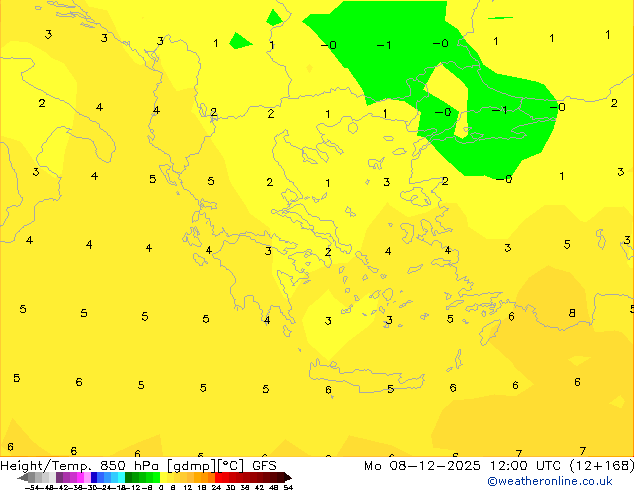
Task: Pick the dark purple swatch in the legend
Action: click(x=59, y=477)
